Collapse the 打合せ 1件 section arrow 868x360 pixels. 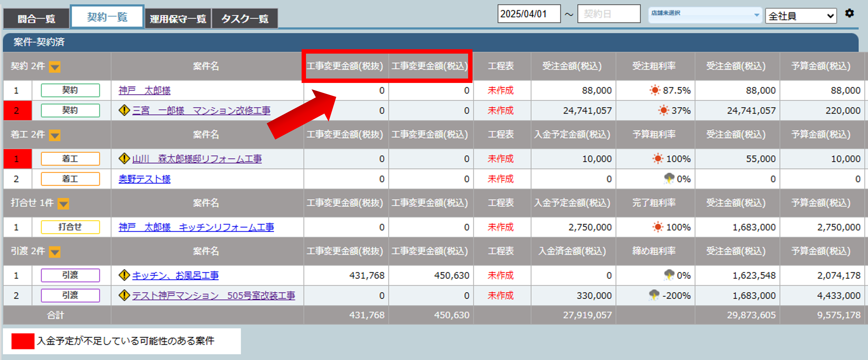point(63,204)
